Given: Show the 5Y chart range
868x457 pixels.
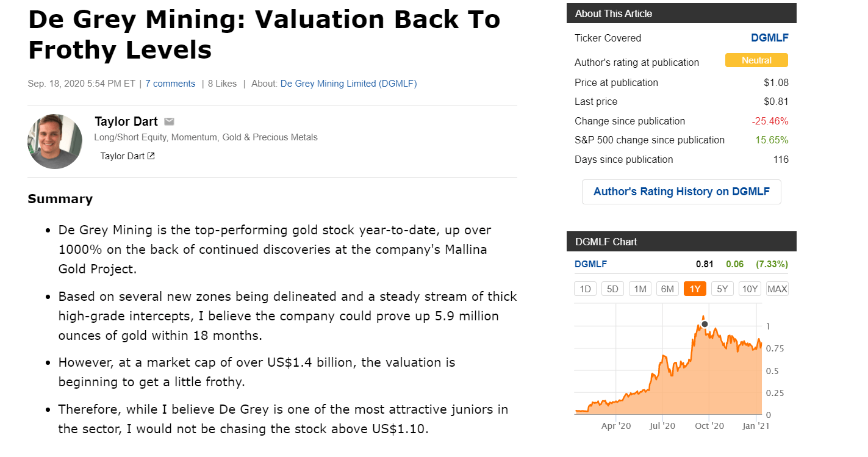Looking at the screenshot, I should click(x=722, y=289).
